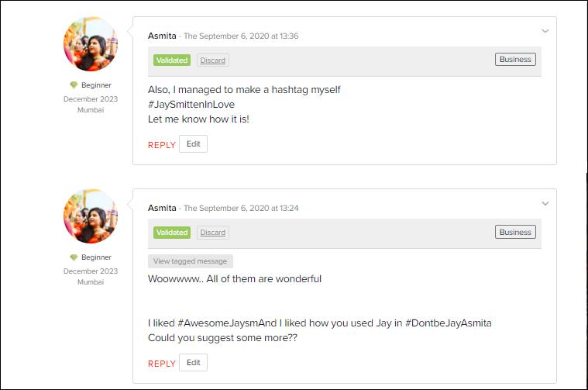Toggle the Validated status on the second post

click(172, 233)
